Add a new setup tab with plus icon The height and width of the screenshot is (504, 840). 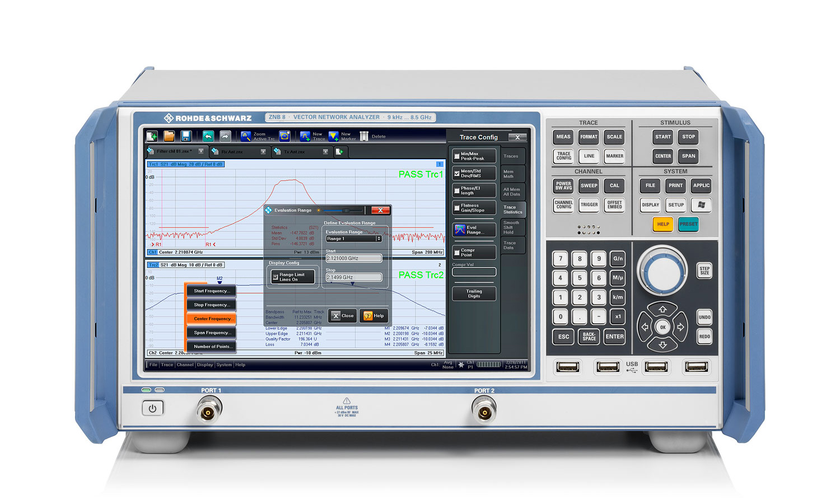(x=339, y=152)
